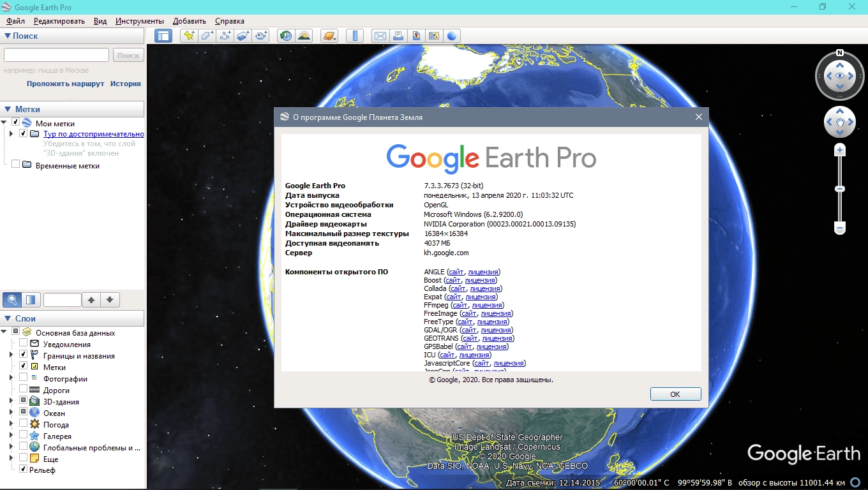The height and width of the screenshot is (490, 868).
Task: Enable the Фотографии layer checkbox
Action: click(x=23, y=378)
